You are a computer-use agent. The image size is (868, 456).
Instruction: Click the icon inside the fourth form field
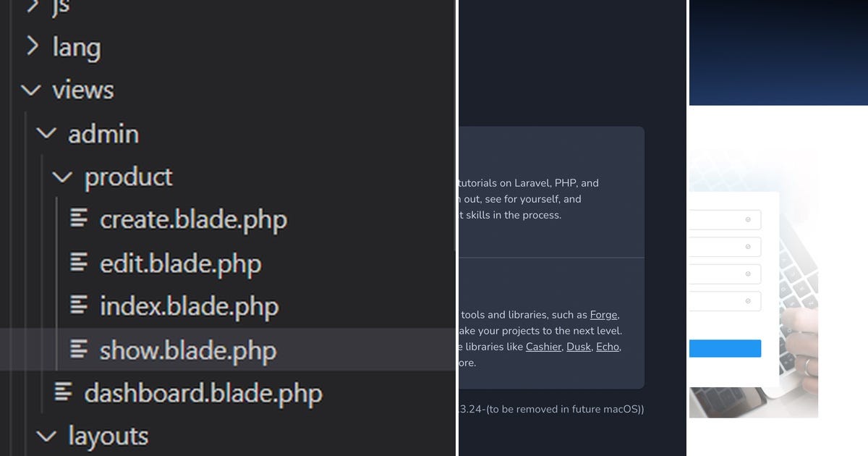(749, 302)
